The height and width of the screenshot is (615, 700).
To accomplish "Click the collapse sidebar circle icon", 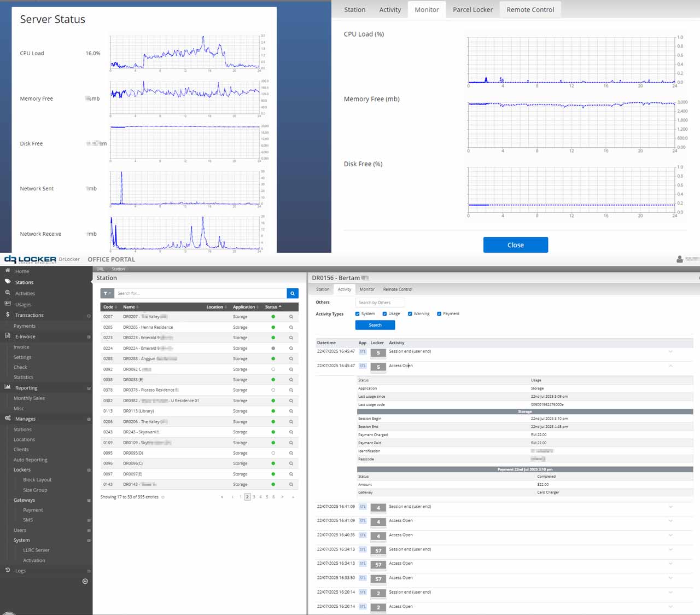I will pyautogui.click(x=85, y=581).
